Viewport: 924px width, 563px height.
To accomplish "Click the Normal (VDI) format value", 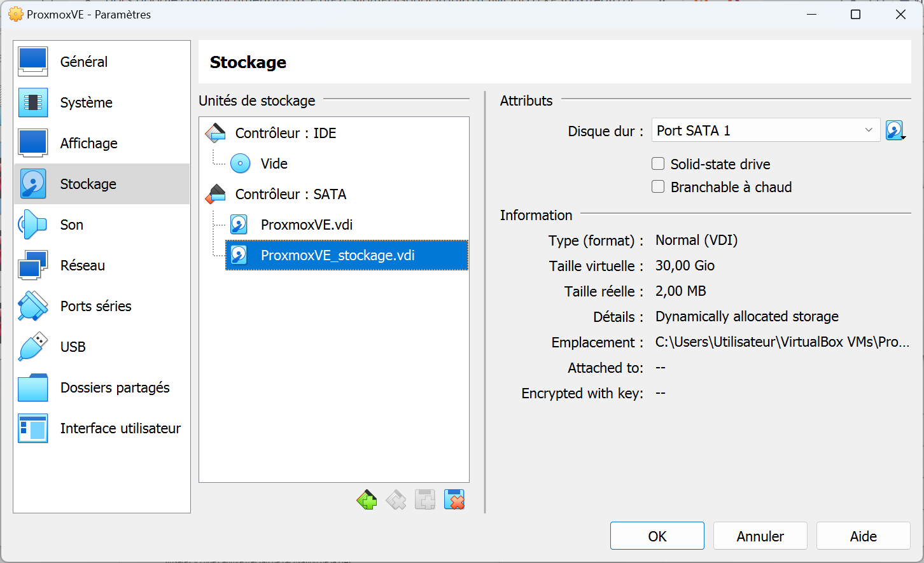I will pyautogui.click(x=697, y=240).
